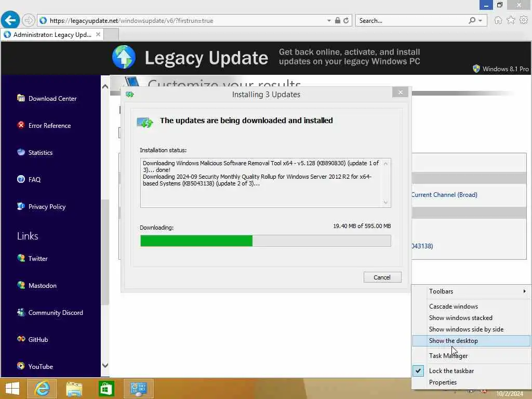
Task: Open a new blank browser tab
Action: 111,35
